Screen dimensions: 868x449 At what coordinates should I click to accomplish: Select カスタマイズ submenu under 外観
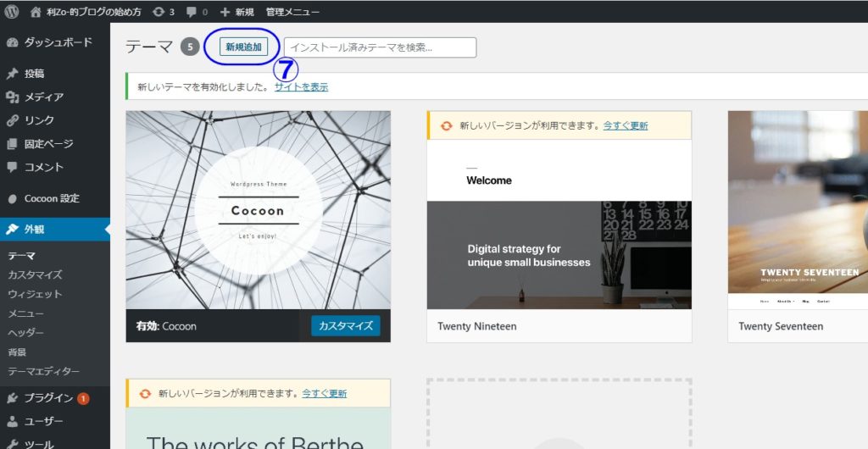(x=35, y=275)
